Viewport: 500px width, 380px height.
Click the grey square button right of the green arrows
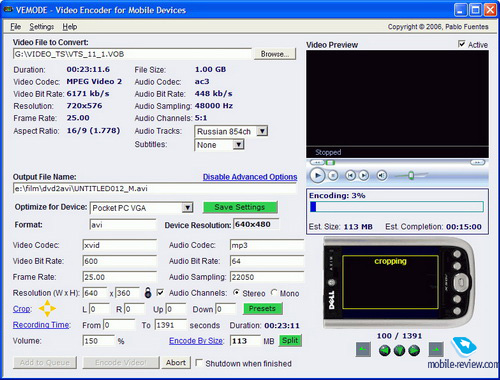[x=436, y=350]
